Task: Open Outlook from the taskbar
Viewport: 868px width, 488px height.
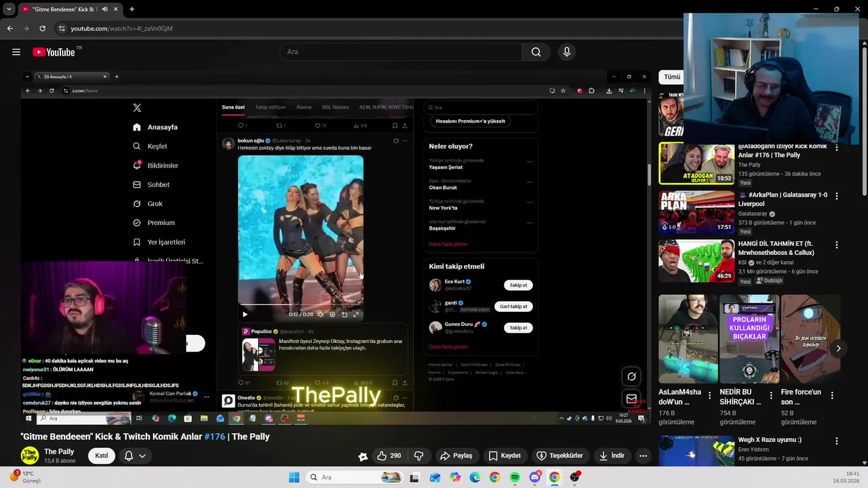Action: tap(435, 477)
